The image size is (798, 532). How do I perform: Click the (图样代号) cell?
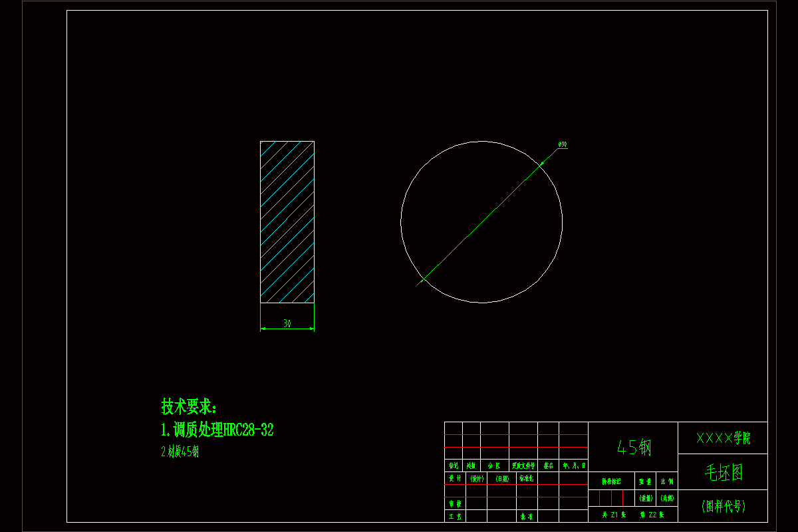click(x=723, y=506)
